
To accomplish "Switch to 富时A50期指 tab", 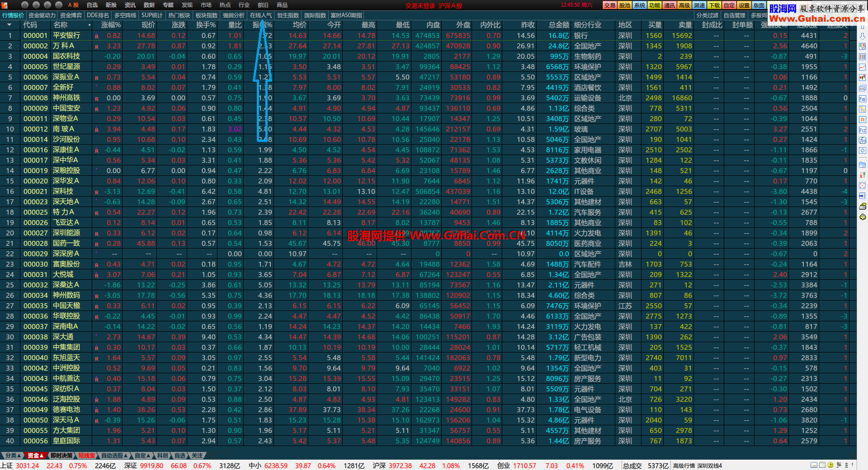I will [x=347, y=15].
